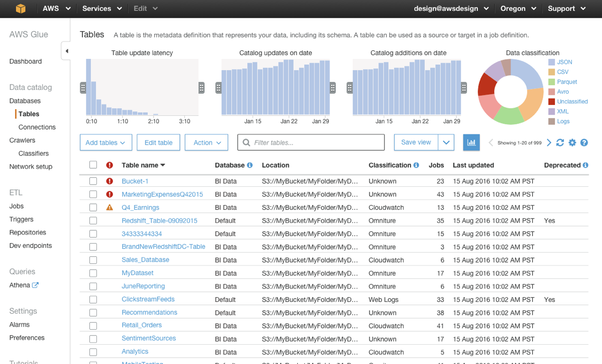Open the Retail_Orders table link
602x364 pixels.
coord(142,325)
